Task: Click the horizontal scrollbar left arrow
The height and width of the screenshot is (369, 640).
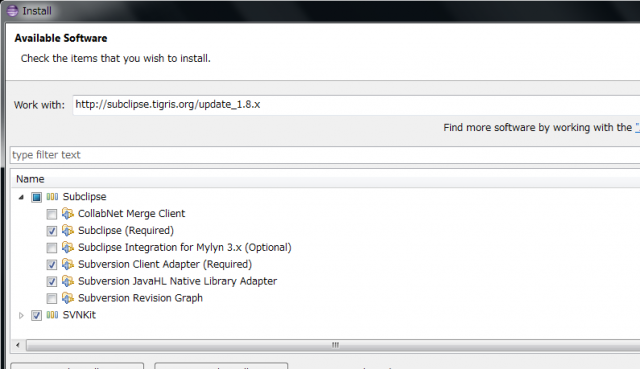Action: pyautogui.click(x=18, y=345)
